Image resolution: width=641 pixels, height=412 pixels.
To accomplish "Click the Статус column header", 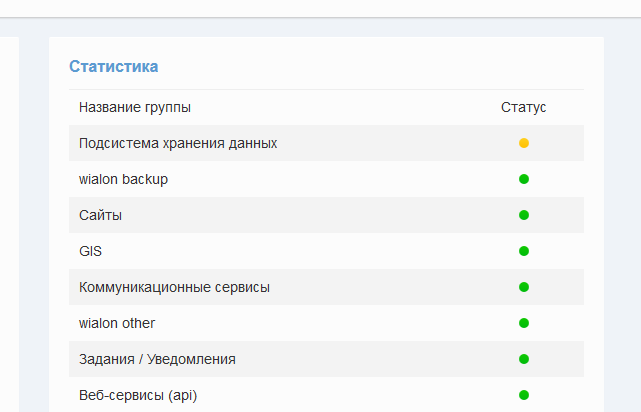I will (x=524, y=107).
